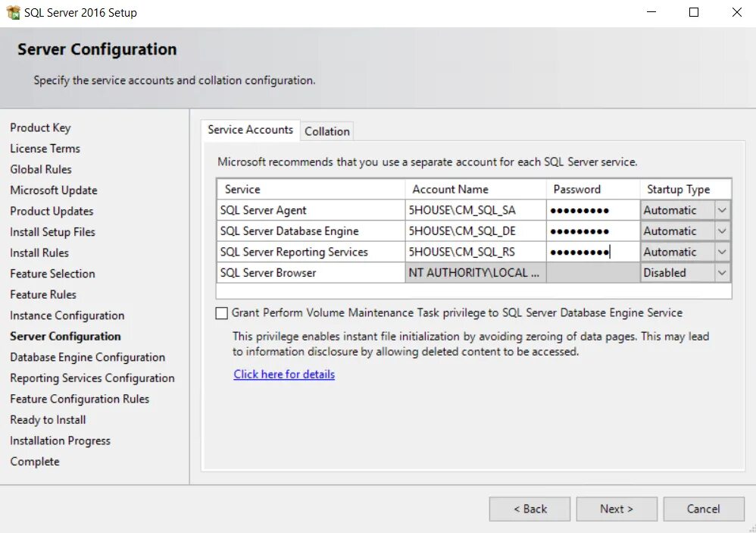Click SQL Server Database Engine password field
Viewport: 756px width, 533px height.
(593, 231)
